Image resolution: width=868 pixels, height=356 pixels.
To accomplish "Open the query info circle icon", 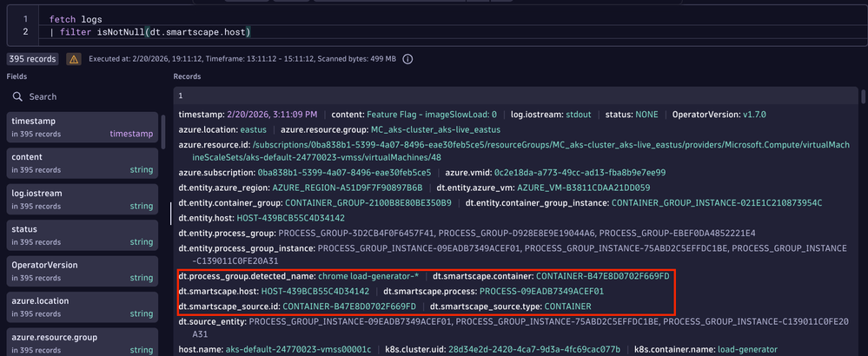I will (407, 59).
